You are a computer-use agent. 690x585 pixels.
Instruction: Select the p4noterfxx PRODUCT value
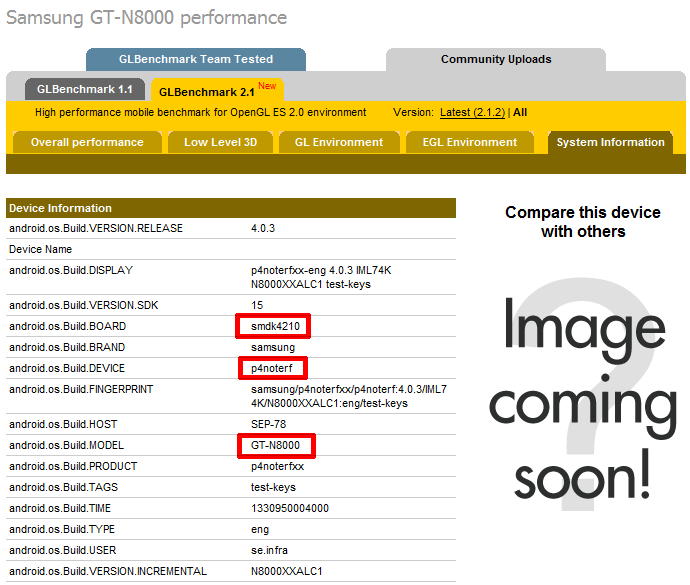[x=277, y=467]
